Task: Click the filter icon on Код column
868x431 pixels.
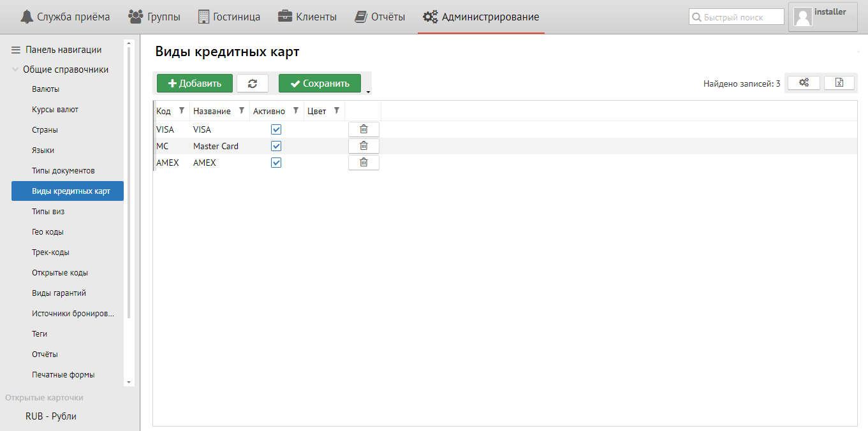Action: (182, 111)
